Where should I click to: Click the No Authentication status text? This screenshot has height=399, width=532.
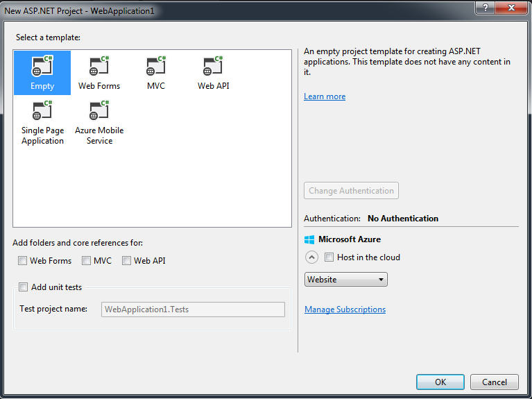pos(403,219)
